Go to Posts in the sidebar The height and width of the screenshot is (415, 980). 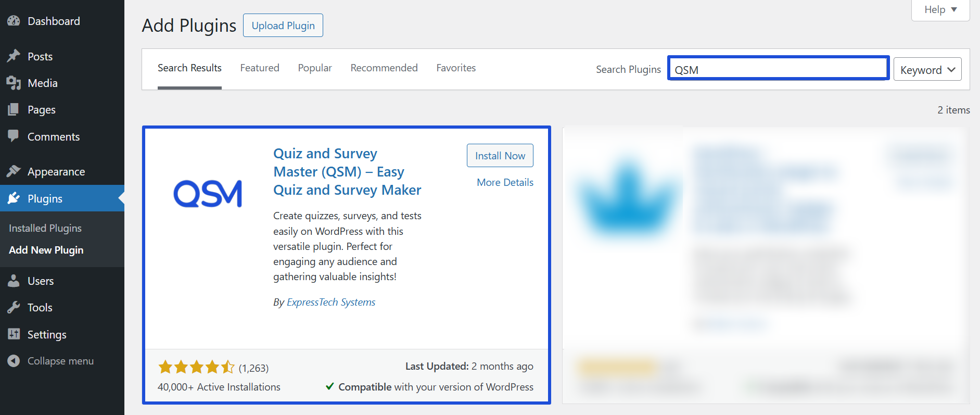pyautogui.click(x=62, y=56)
